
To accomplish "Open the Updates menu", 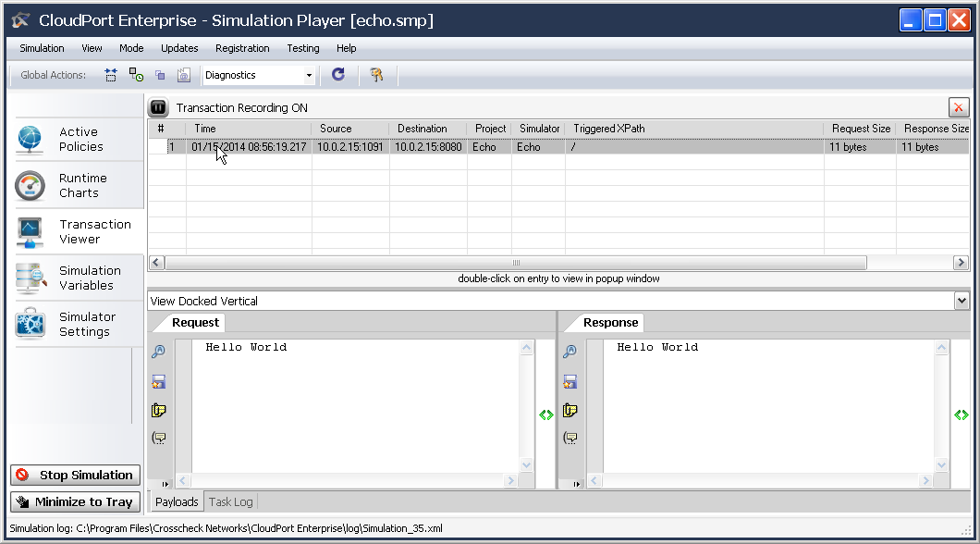I will [x=179, y=48].
